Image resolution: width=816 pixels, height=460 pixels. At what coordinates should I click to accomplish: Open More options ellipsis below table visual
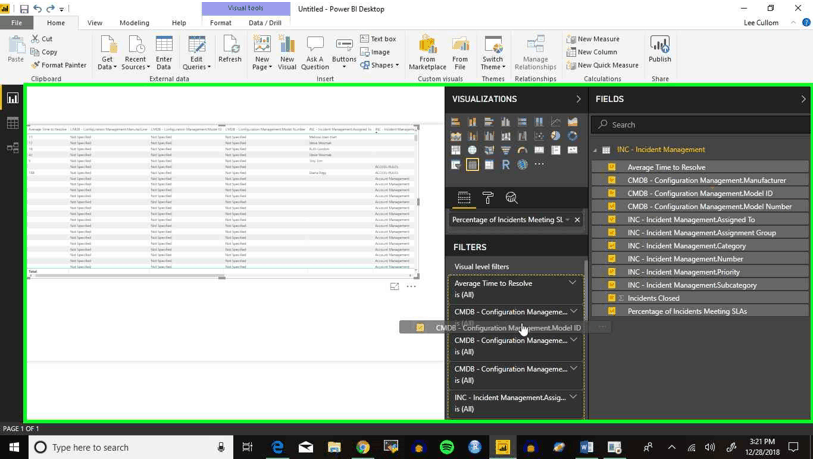coord(411,287)
